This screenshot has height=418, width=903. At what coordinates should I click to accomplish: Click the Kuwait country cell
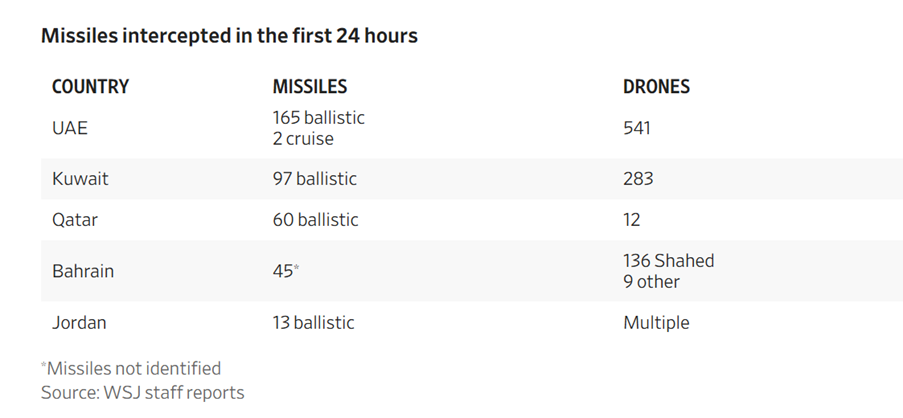[80, 179]
